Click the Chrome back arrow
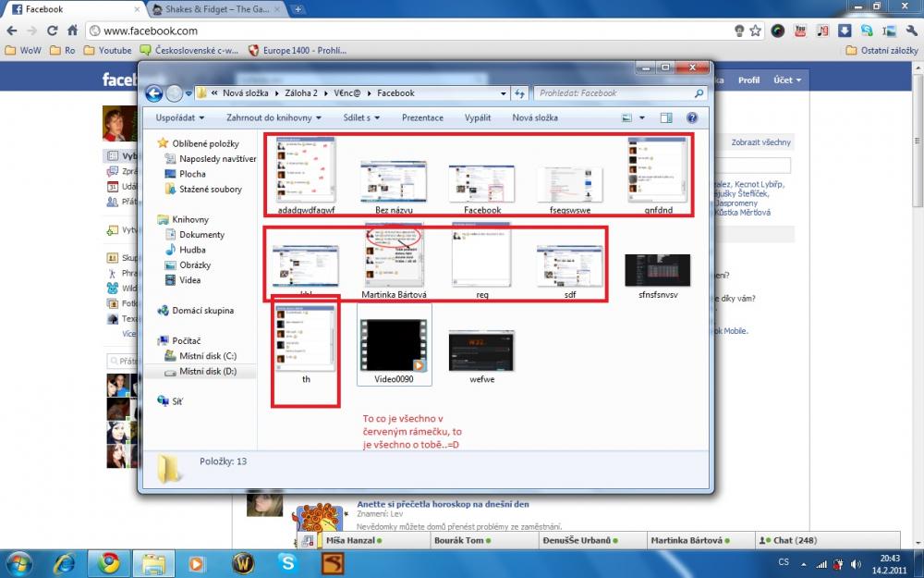 12,31
